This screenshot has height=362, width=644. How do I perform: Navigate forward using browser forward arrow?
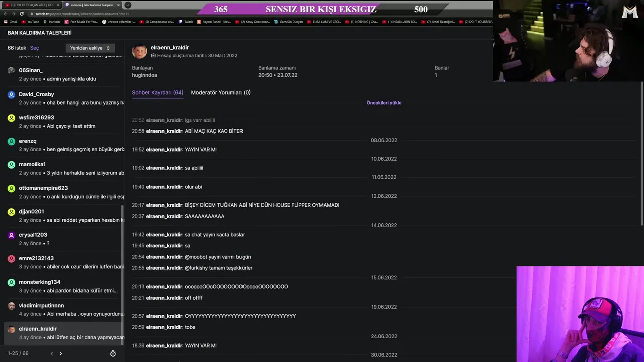click(14, 14)
